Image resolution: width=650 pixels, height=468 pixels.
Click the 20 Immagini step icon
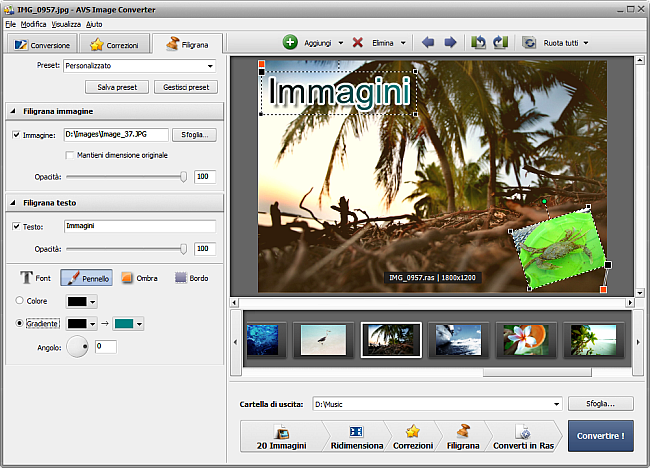coord(281,432)
